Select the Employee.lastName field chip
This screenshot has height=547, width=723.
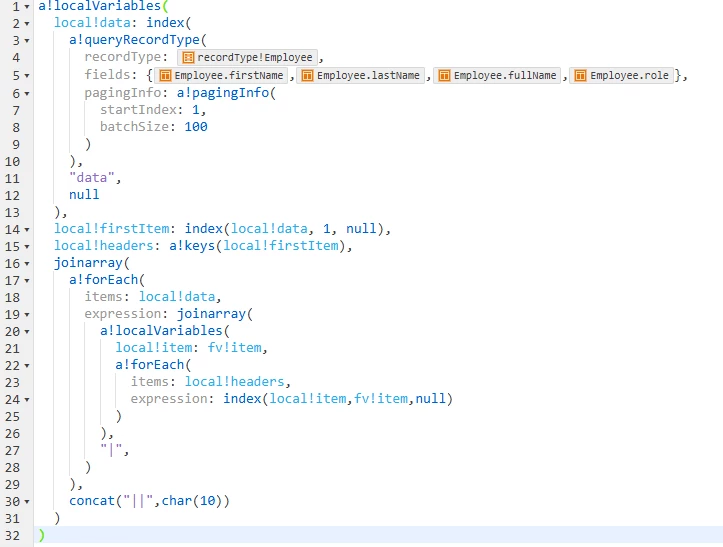coord(361,75)
